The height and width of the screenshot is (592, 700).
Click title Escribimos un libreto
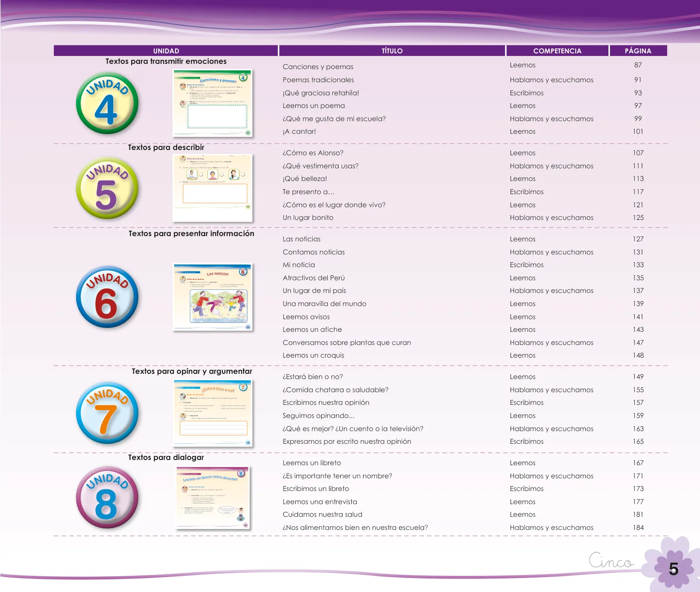tap(316, 489)
